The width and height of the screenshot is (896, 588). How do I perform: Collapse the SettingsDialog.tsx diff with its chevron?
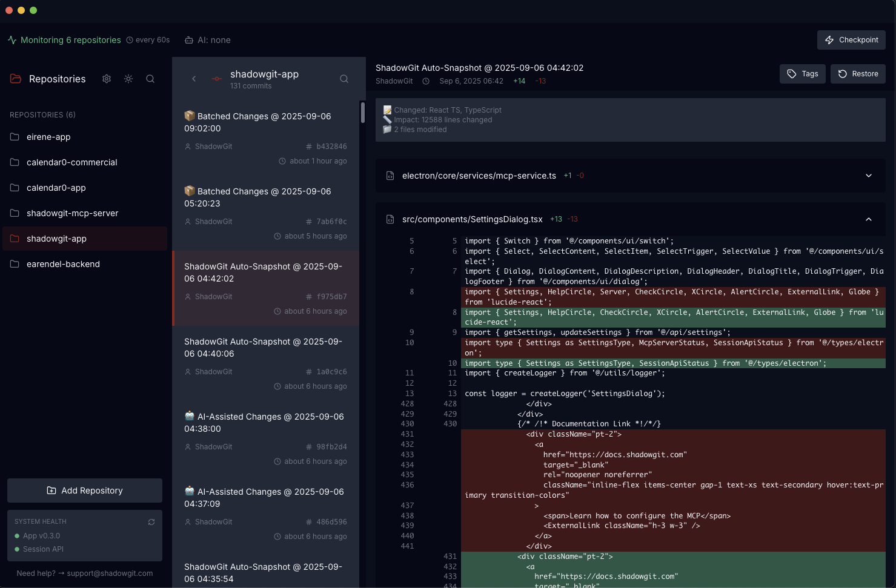pyautogui.click(x=868, y=219)
